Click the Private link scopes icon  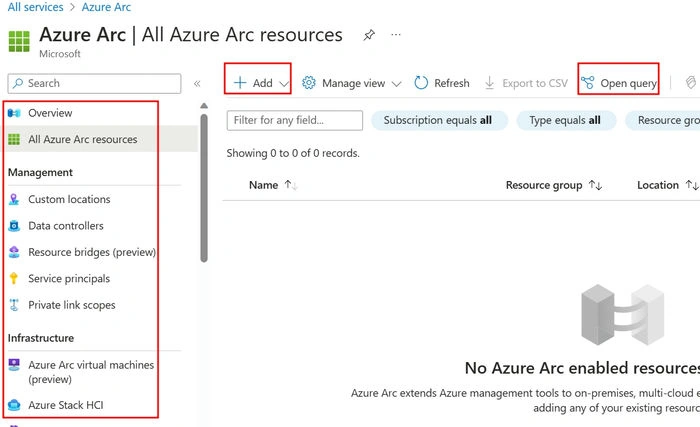[14, 305]
